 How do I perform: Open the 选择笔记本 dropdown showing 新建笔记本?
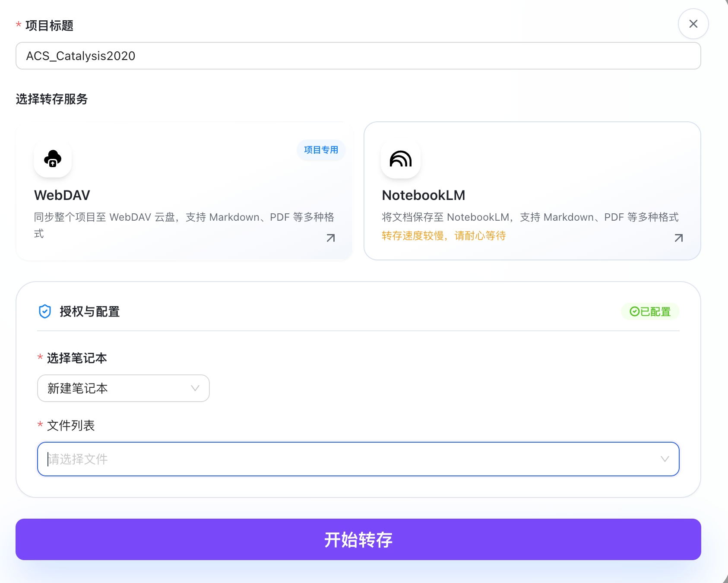coord(123,388)
